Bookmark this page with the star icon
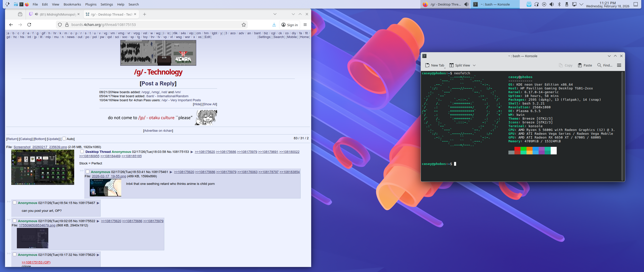644x272 pixels. click(244, 25)
